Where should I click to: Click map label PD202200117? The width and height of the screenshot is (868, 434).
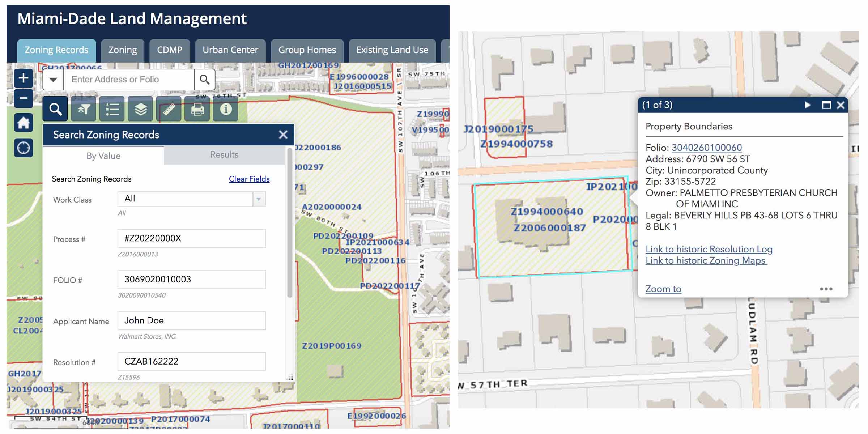390,286
